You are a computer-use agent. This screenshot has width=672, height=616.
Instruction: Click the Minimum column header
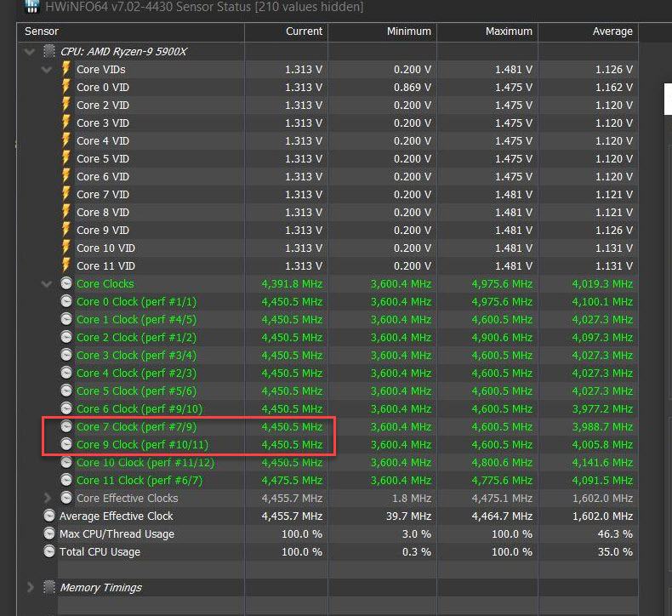pyautogui.click(x=382, y=31)
